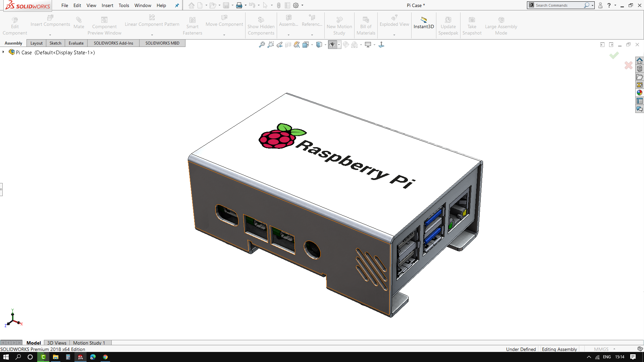Open the Save dropdown arrow
644x362 pixels.
pos(232,5)
